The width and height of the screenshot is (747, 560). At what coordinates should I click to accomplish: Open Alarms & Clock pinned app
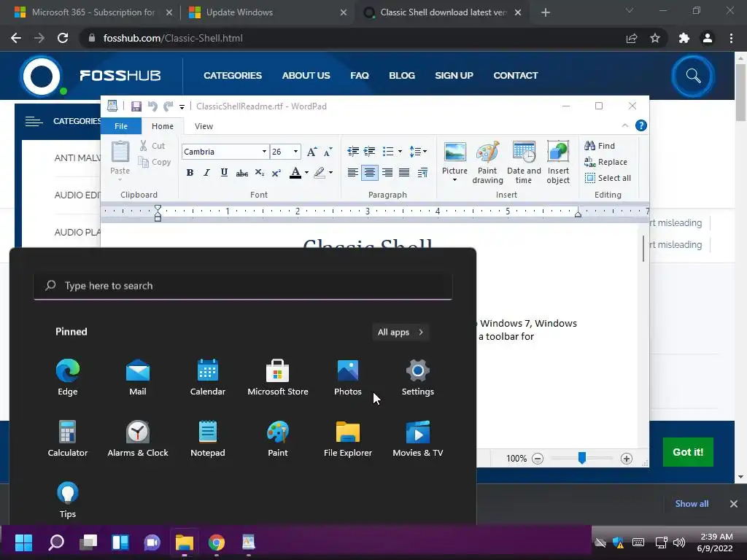tap(138, 439)
